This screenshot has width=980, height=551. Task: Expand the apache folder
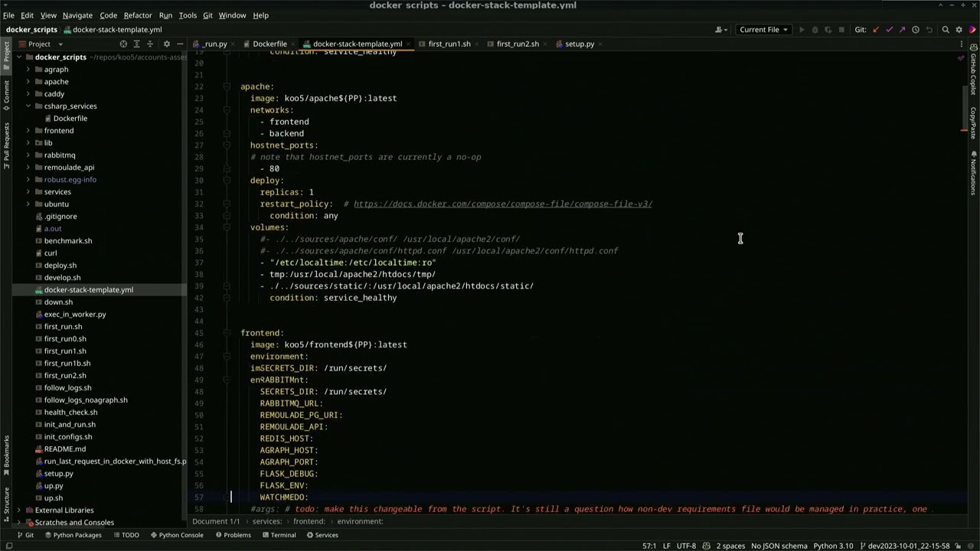tap(28, 82)
